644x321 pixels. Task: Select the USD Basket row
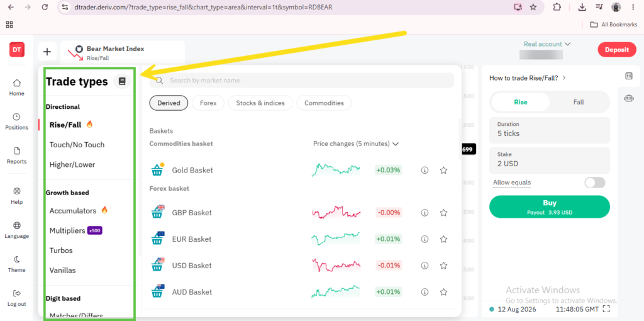click(300, 266)
